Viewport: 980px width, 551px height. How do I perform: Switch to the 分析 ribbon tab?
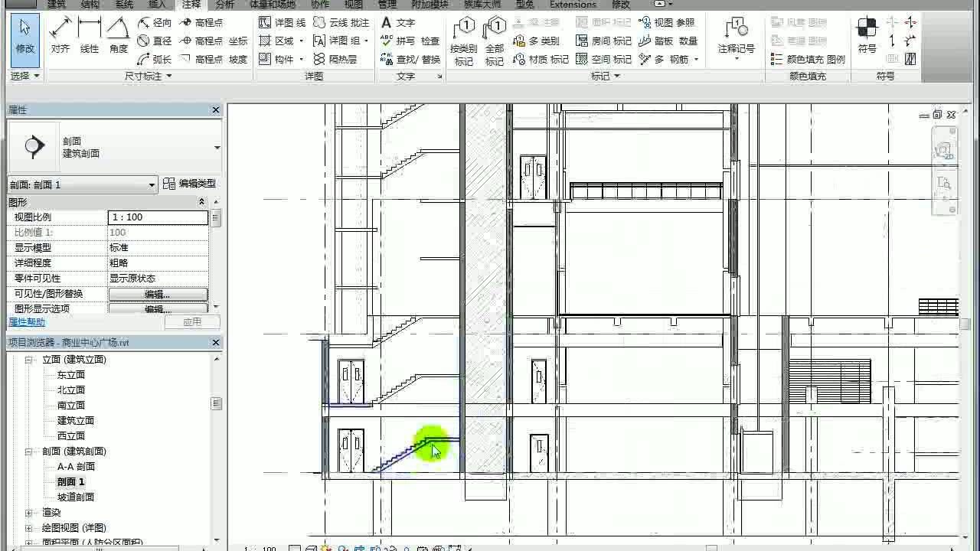click(x=225, y=5)
